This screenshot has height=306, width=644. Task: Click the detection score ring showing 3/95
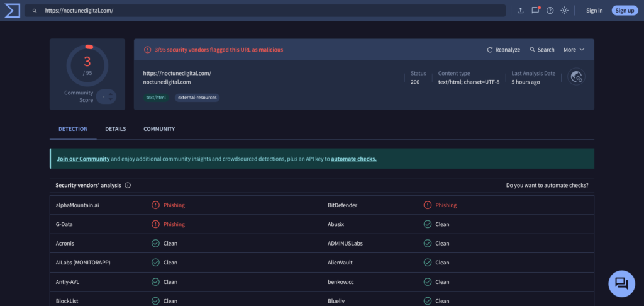pyautogui.click(x=87, y=65)
